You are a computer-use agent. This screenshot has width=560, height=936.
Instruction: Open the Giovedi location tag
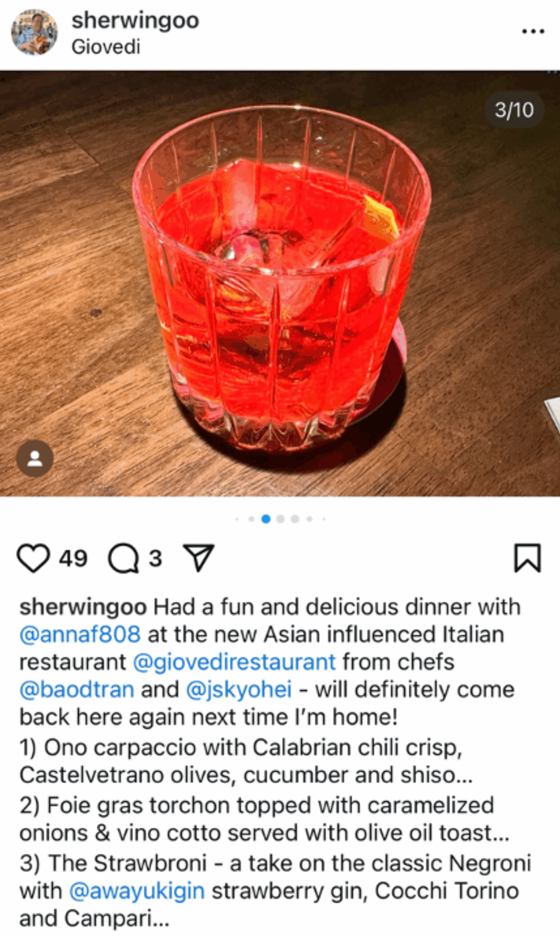coord(106,47)
